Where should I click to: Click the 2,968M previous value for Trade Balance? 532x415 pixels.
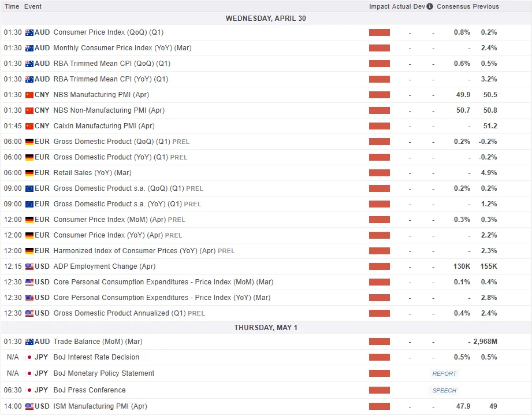coord(485,342)
